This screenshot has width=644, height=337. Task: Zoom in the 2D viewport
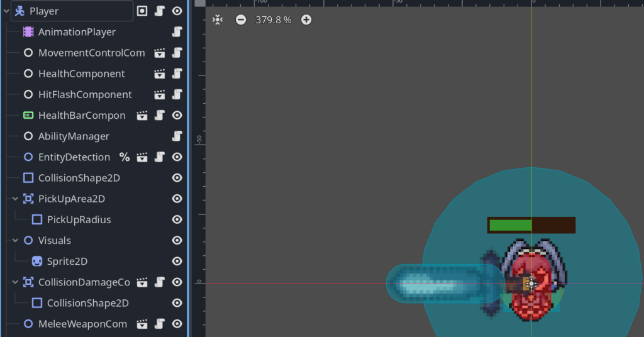306,19
